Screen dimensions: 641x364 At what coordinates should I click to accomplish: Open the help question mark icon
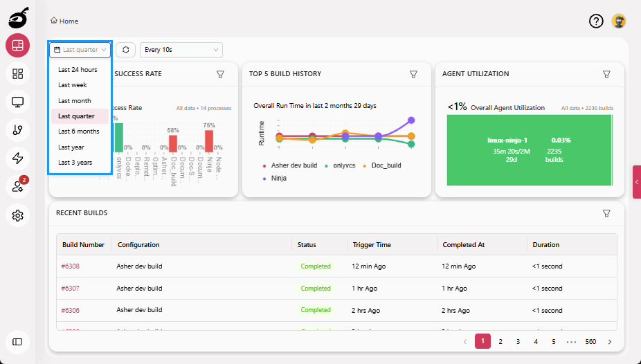[596, 21]
